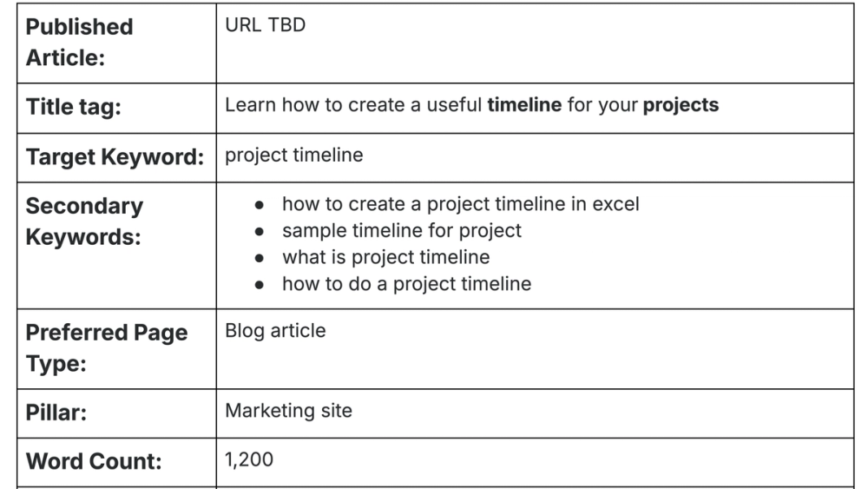Click 'Learn how to create a useful' text

354,105
